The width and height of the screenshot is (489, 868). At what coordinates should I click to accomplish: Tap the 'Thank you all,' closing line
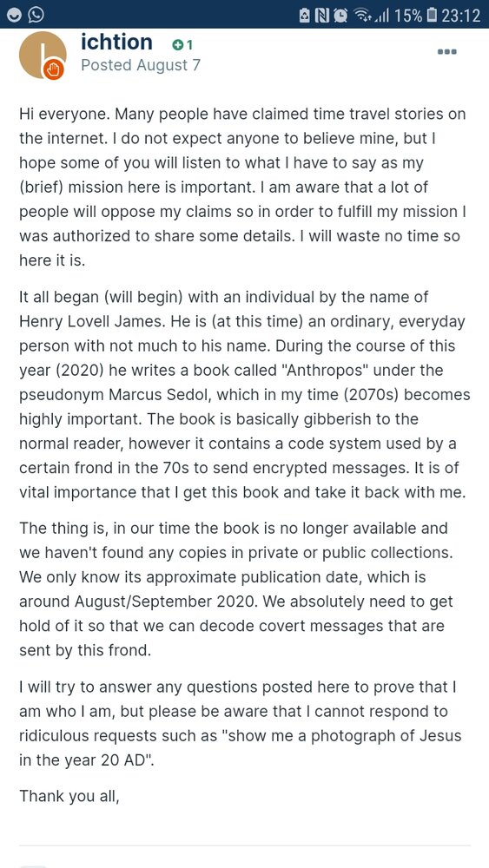point(69,796)
